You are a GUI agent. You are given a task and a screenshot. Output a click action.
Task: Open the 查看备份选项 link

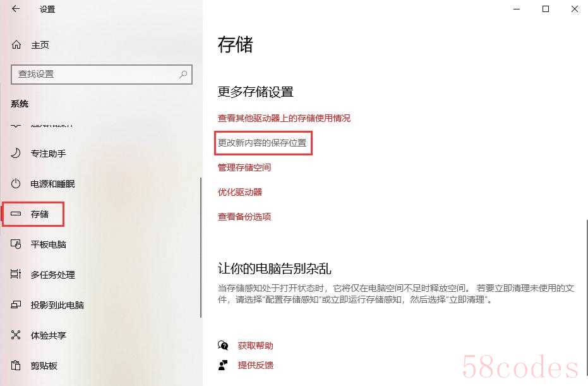click(x=244, y=217)
